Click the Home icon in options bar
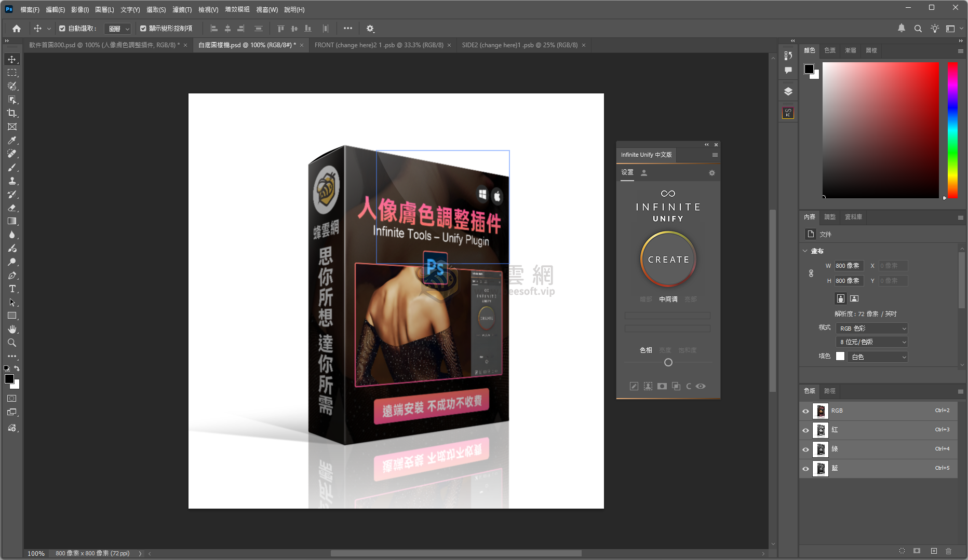This screenshot has height=560, width=968. point(17,29)
